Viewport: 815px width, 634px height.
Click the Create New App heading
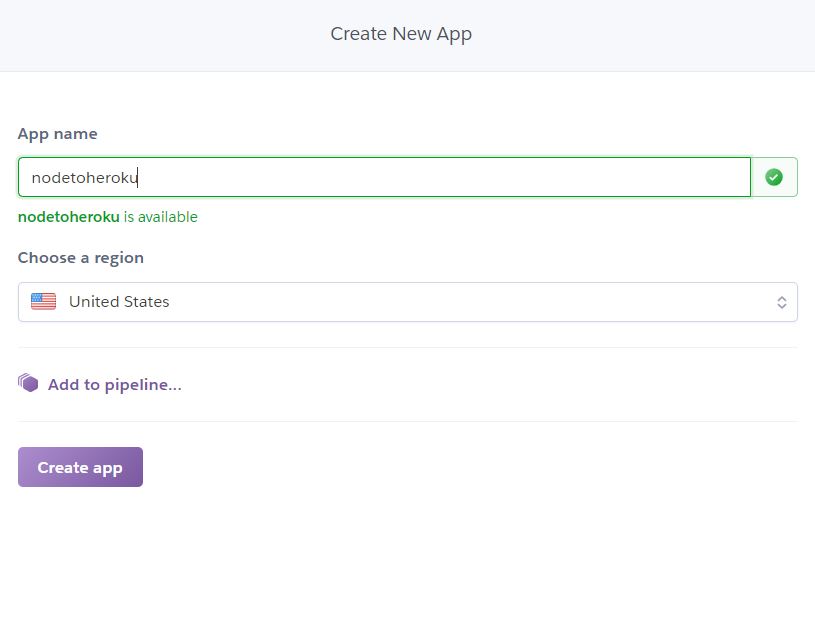[401, 34]
